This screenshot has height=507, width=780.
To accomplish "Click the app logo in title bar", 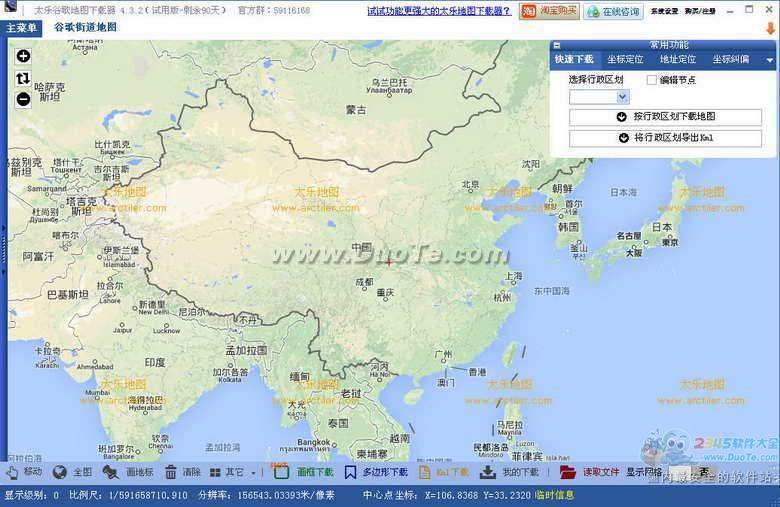I will pyautogui.click(x=10, y=7).
